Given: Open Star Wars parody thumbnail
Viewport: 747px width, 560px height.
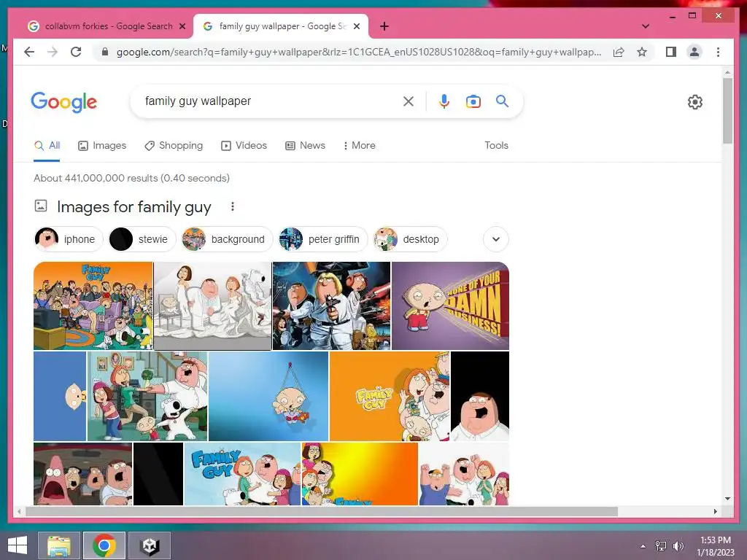Looking at the screenshot, I should 332,306.
